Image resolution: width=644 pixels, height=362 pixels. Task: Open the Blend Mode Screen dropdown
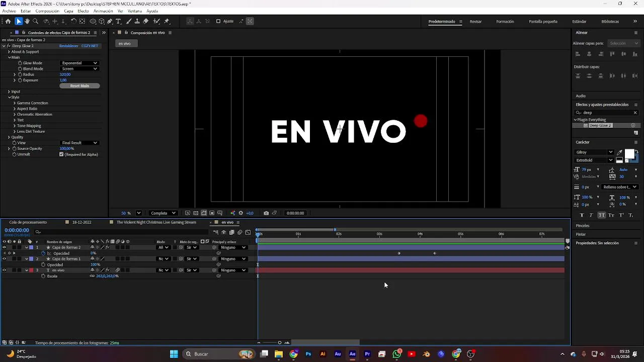click(79, 68)
